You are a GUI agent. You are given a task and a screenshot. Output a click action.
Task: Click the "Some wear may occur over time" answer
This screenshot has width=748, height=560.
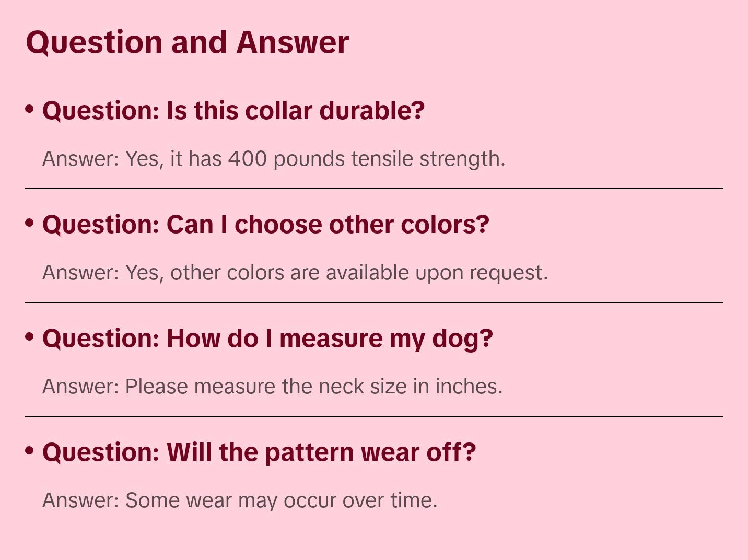coord(240,500)
